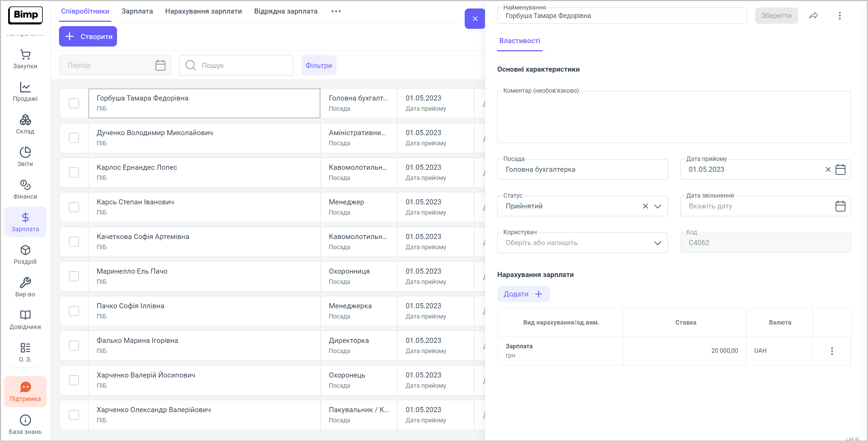Viewport: 868px width, 442px height.
Task: Click the Створити button
Action: pyautogui.click(x=88, y=36)
